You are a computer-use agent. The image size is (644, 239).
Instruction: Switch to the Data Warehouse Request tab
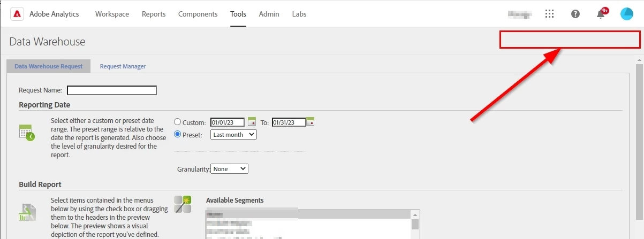click(49, 66)
